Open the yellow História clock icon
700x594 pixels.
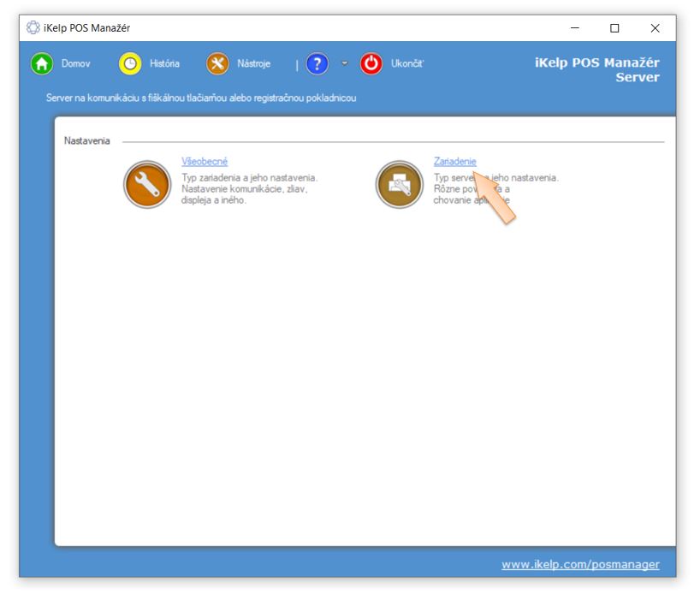coord(129,64)
